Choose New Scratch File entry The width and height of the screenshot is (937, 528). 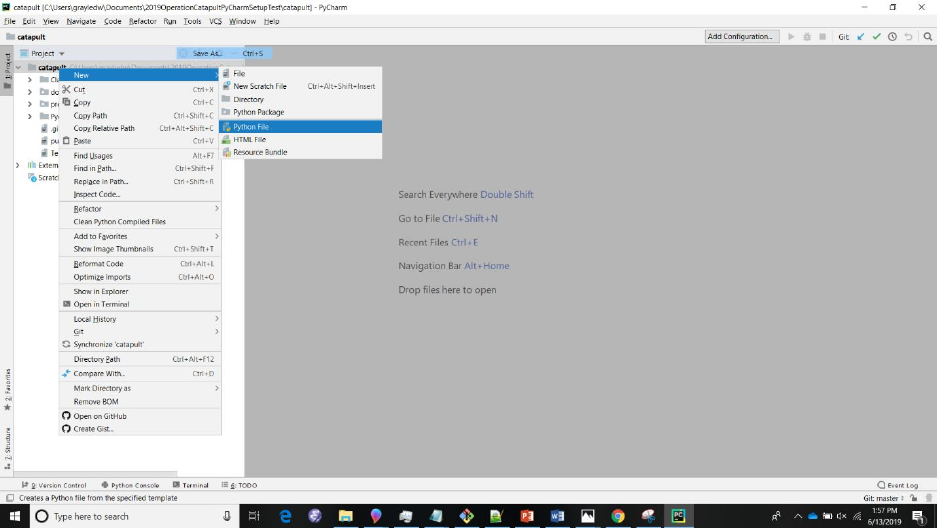click(x=300, y=87)
